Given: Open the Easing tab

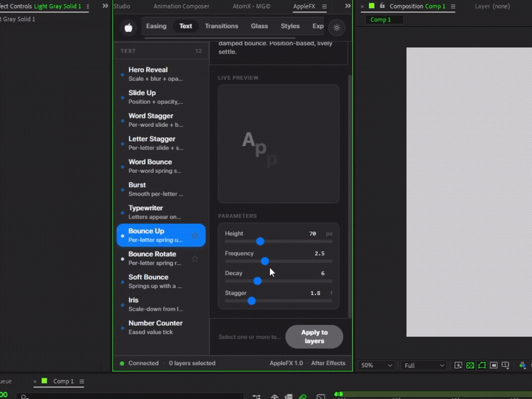Looking at the screenshot, I should click(156, 26).
